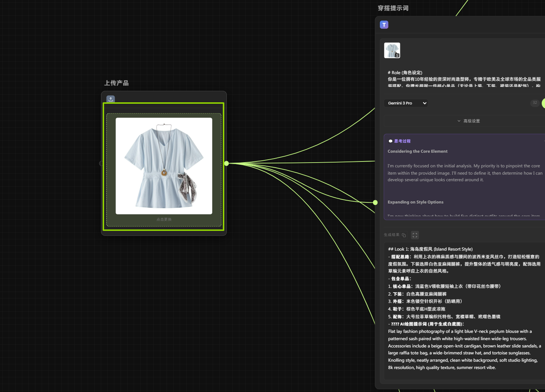Click the 32 credits badge
The width and height of the screenshot is (545, 392).
(534, 103)
